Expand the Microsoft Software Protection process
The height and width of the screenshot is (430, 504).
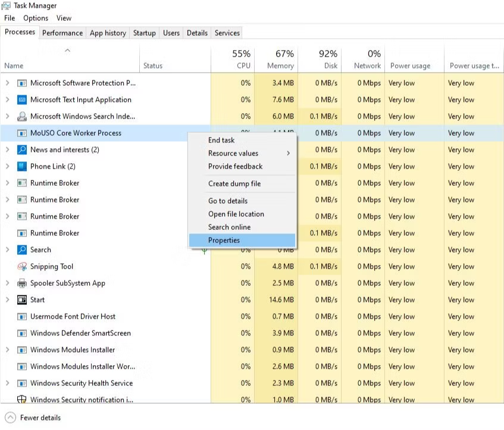point(7,83)
